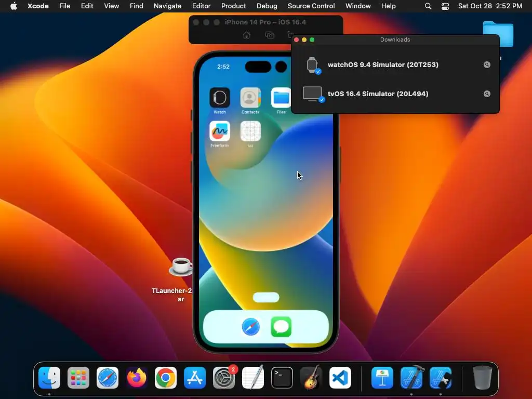Reveal watchOS 9.4 Simulator in Finder
This screenshot has height=399, width=532.
(x=487, y=65)
